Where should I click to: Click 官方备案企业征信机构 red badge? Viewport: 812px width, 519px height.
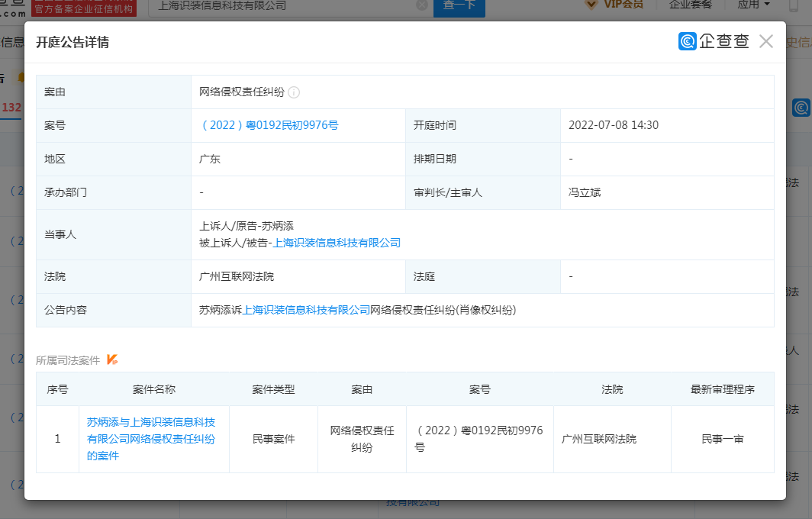coord(84,8)
